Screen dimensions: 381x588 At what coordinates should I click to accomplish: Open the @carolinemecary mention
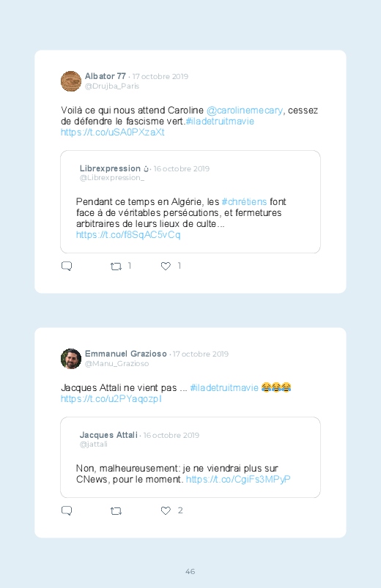pyautogui.click(x=245, y=111)
